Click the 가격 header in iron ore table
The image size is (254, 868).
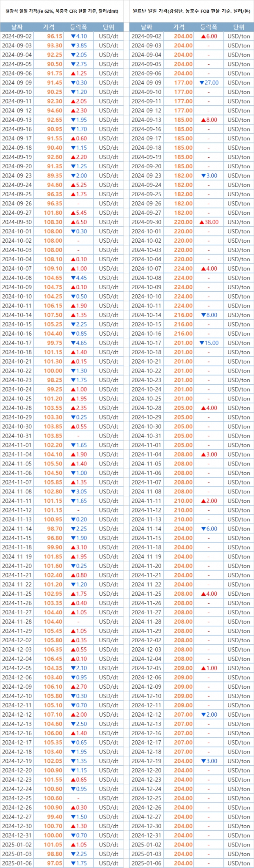pyautogui.click(x=49, y=27)
